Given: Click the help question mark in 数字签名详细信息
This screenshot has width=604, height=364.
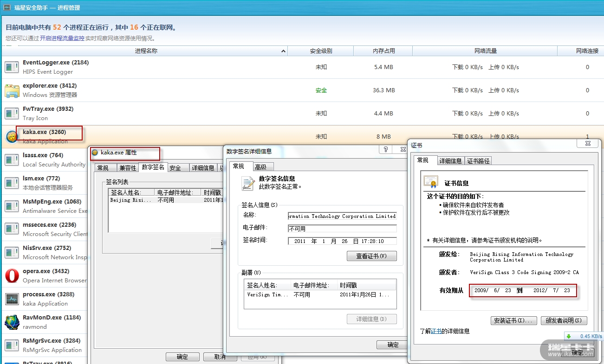Looking at the screenshot, I should point(385,149).
